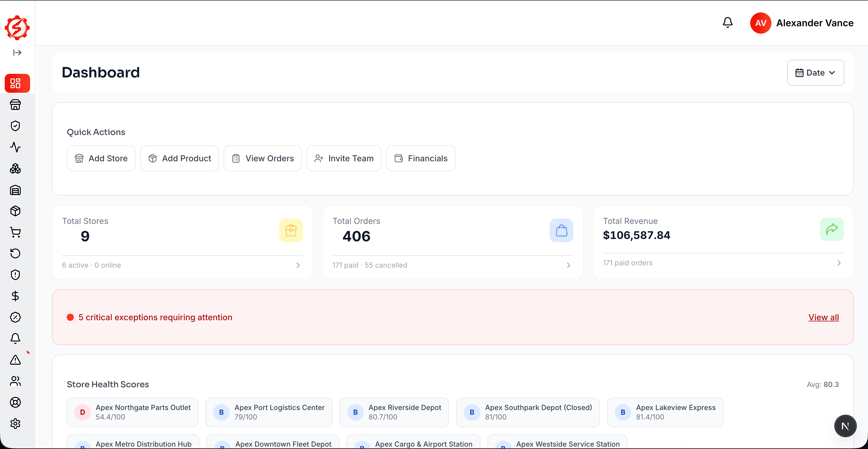Expand Total Stores details chevron
Viewport: 868px width, 449px height.
[298, 265]
